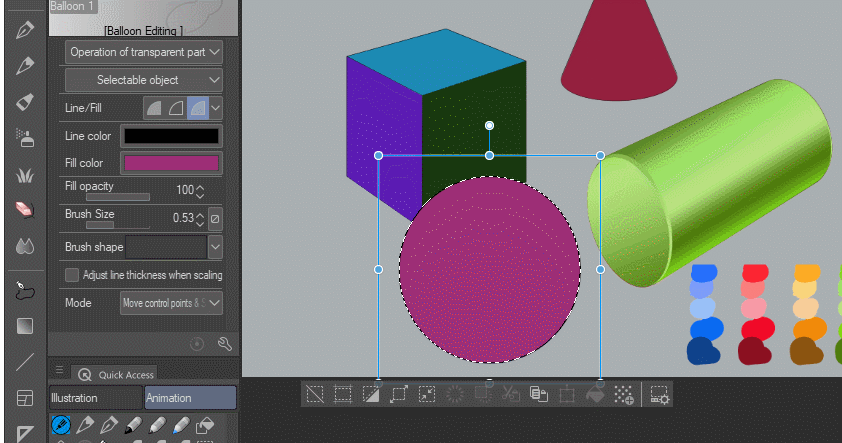
Task: Expand selected area via launcher icon
Action: 399,395
